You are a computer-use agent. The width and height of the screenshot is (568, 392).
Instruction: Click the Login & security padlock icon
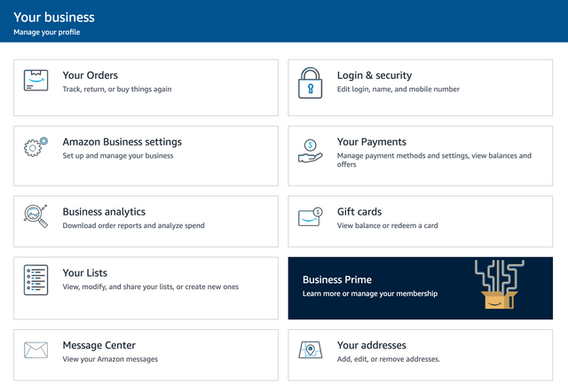click(x=311, y=83)
